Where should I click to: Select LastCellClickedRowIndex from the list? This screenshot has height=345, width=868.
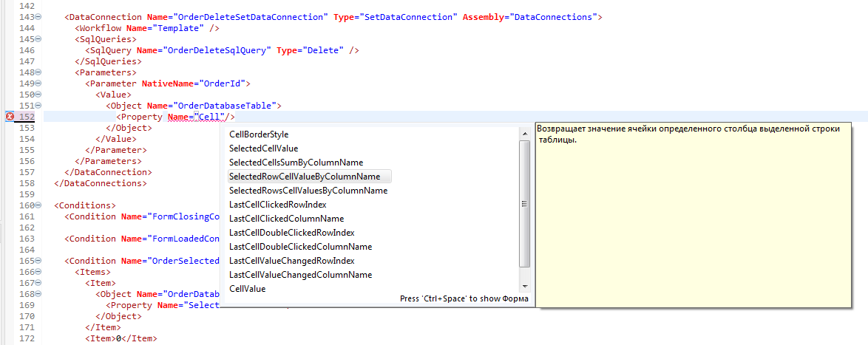click(278, 205)
